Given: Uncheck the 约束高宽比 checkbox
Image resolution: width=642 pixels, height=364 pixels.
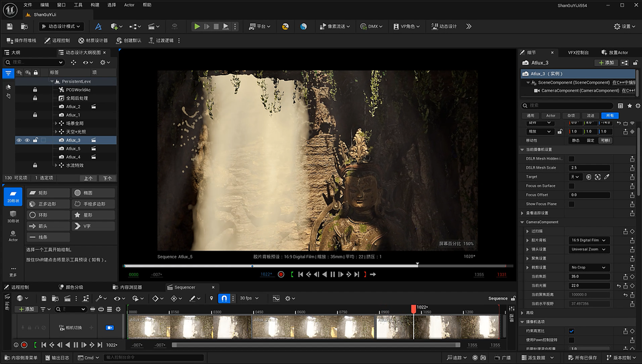Looking at the screenshot, I should [x=571, y=331].
